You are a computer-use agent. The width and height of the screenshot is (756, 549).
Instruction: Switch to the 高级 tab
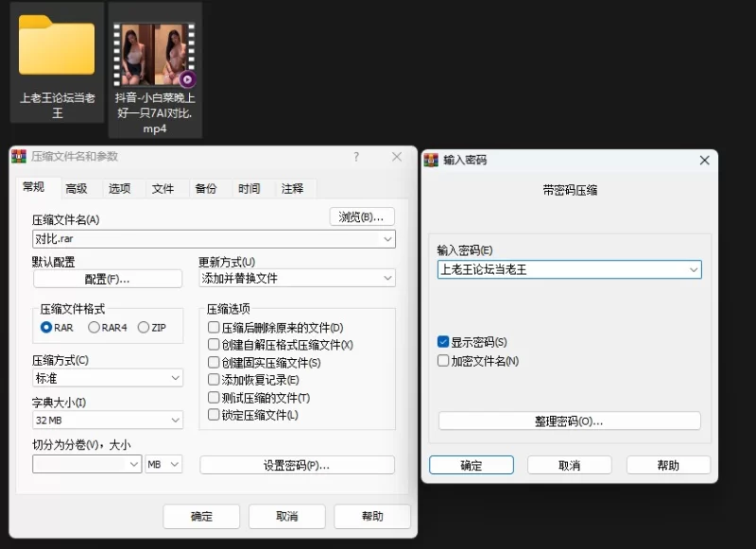77,189
